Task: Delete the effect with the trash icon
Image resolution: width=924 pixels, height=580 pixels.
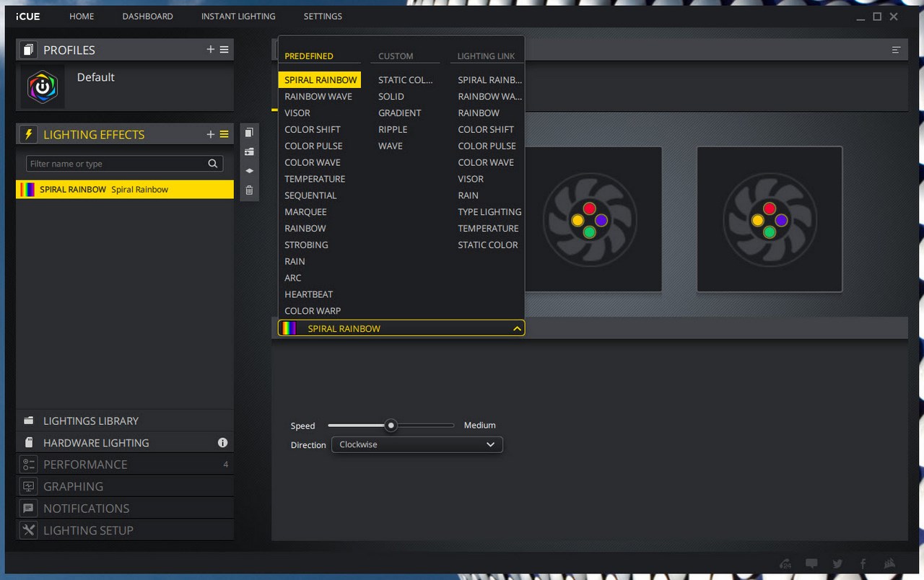Action: (x=249, y=190)
